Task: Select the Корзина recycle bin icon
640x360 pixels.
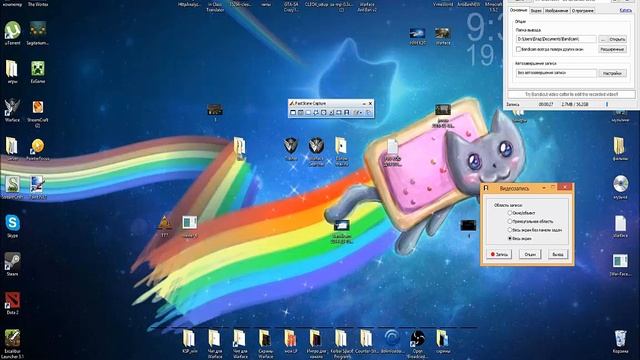Action: [x=620, y=342]
